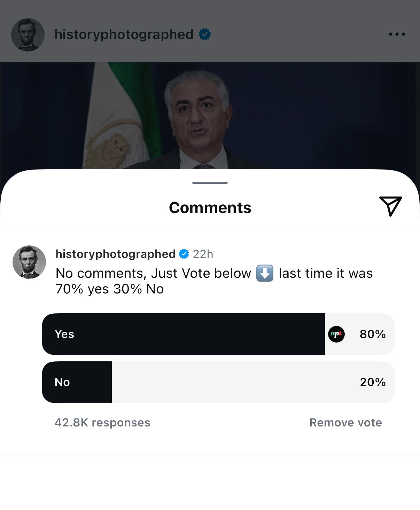Click the verified badge next to historyphotographed
The image size is (420, 510).
(x=205, y=33)
